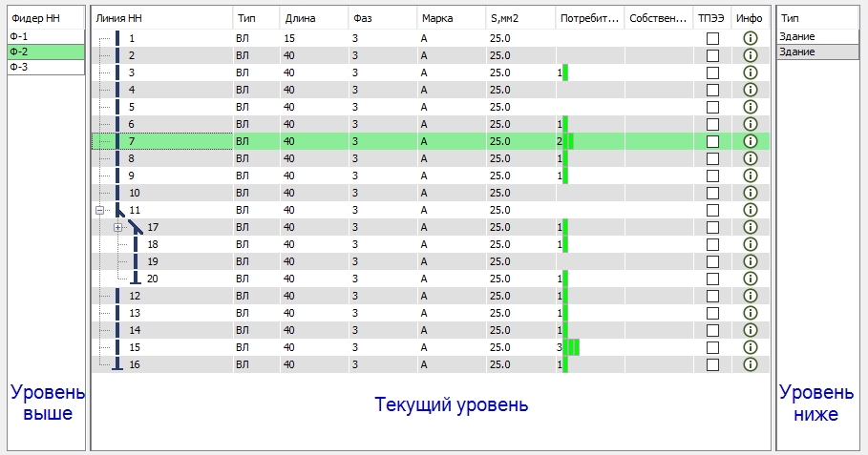Click the line segment icon of row 4
The width and height of the screenshot is (868, 455).
coord(117,90)
